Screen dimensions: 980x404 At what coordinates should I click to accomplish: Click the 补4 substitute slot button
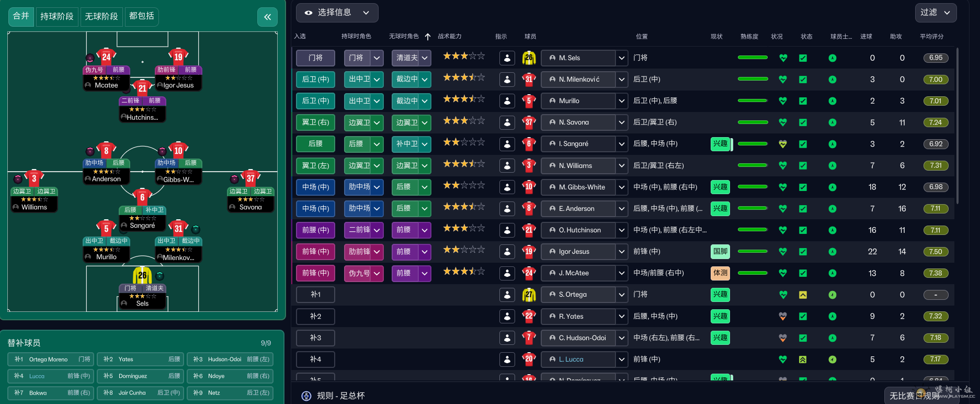click(x=315, y=360)
